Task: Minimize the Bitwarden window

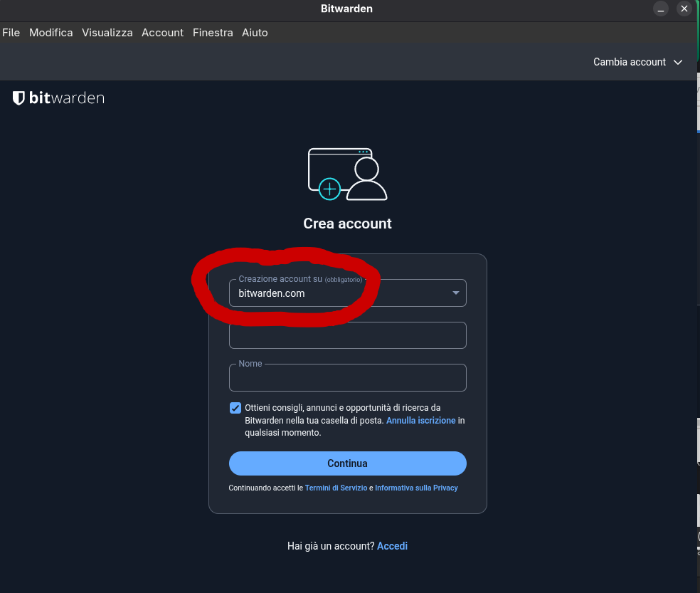Action: tap(662, 9)
